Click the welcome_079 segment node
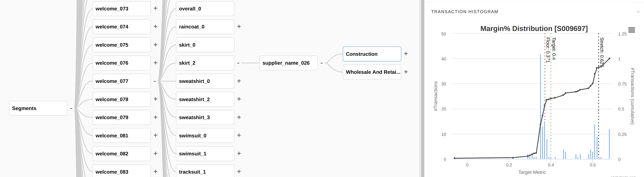The width and height of the screenshot is (644, 177). click(x=122, y=117)
